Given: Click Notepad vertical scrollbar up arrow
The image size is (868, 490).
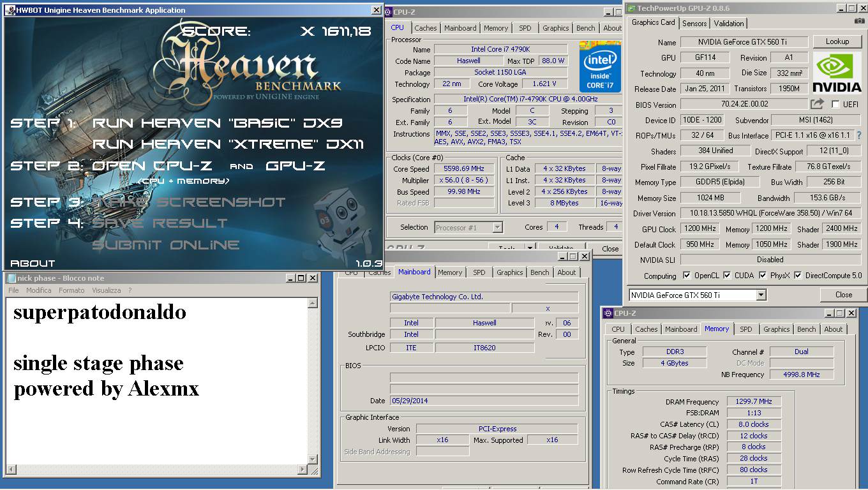Looking at the screenshot, I should pos(314,302).
